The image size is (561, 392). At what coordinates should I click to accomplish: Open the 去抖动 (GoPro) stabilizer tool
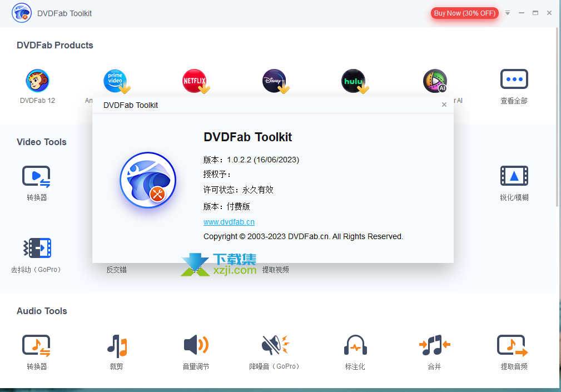(x=37, y=248)
